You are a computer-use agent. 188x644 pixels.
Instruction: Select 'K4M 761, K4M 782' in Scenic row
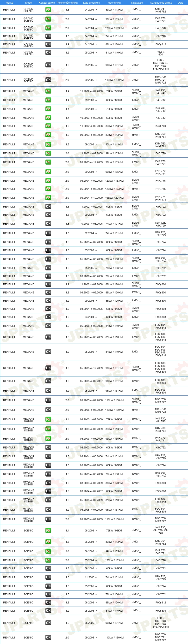pos(160,542)
